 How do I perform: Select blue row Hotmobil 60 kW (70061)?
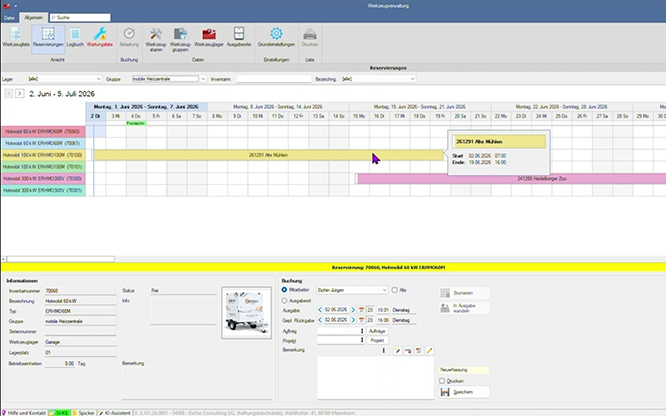(x=43, y=144)
